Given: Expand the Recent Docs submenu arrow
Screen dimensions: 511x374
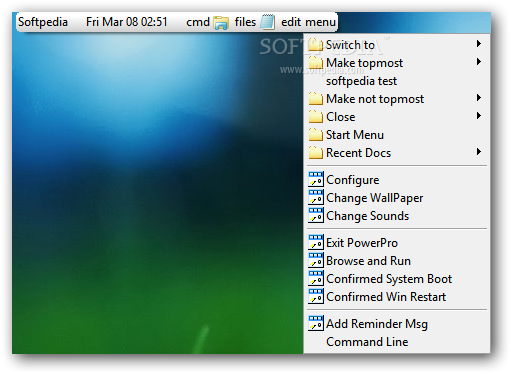Looking at the screenshot, I should point(479,152).
